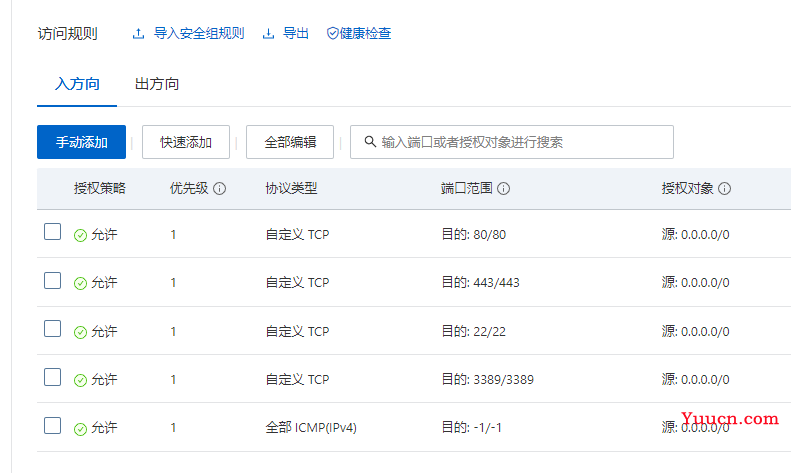The width and height of the screenshot is (791, 473).
Task: Click 源: 0.0.0.0/0 in the 80/80 row
Action: (696, 234)
